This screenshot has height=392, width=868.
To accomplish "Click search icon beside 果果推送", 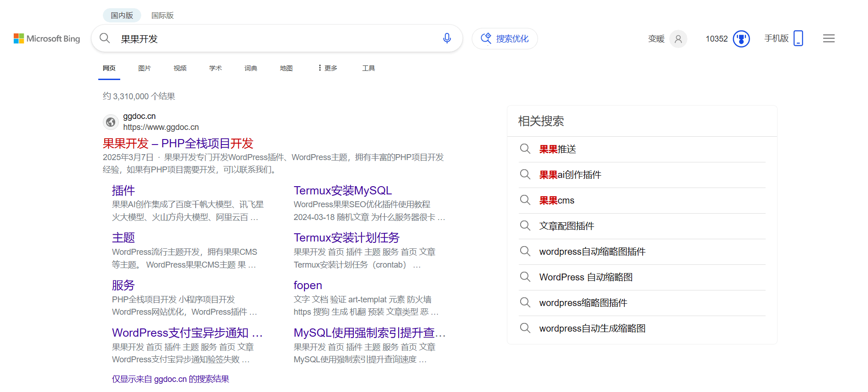I will [525, 149].
